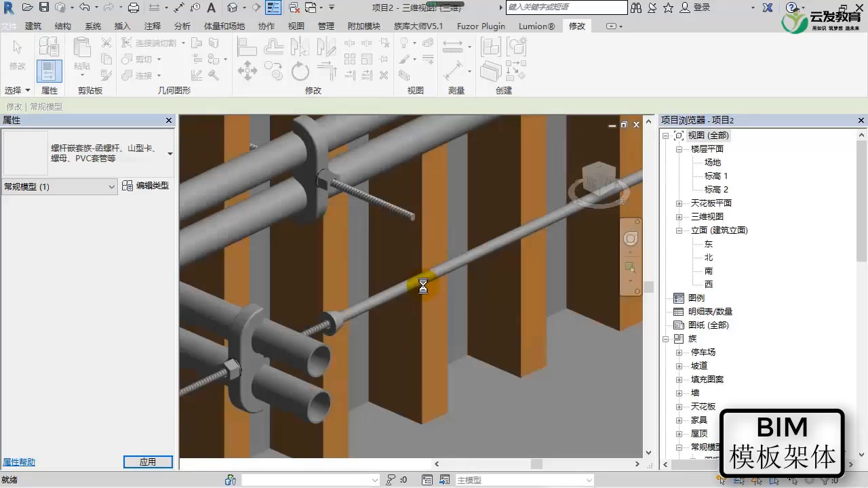Click the Align tool icon
Image resolution: width=868 pixels, height=488 pixels.
click(x=247, y=46)
